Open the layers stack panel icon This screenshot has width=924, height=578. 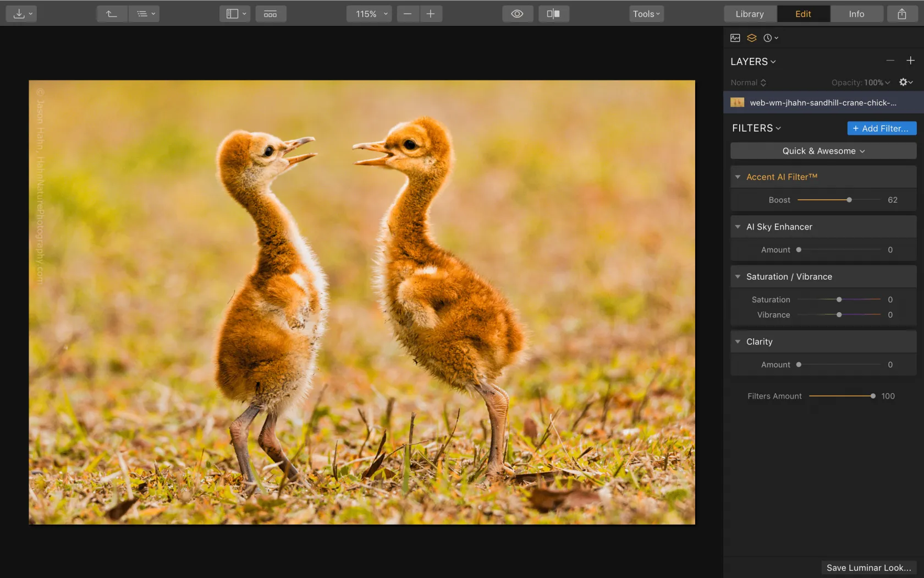pyautogui.click(x=751, y=38)
